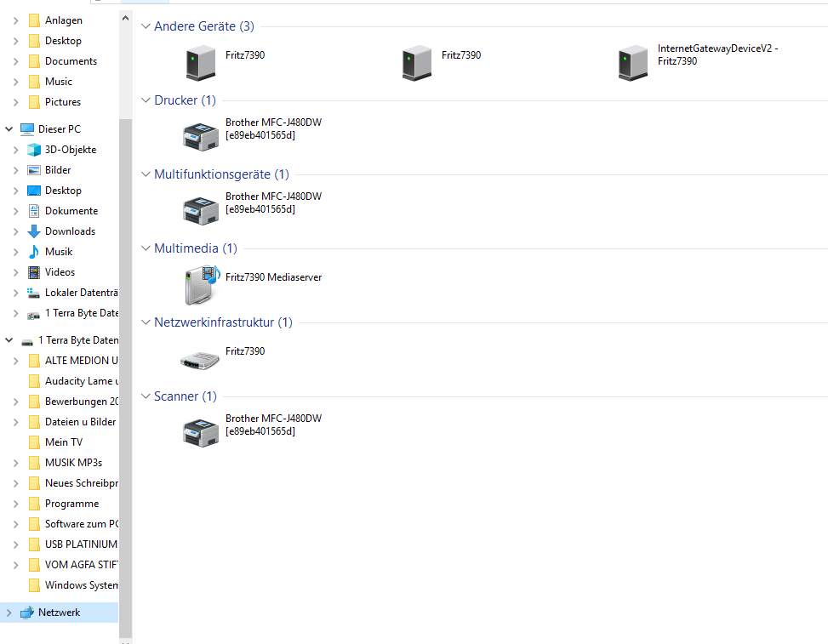Screen dimensions: 828x644
Task: Click the Andere Geräte (3) group header
Action: pyautogui.click(x=204, y=26)
